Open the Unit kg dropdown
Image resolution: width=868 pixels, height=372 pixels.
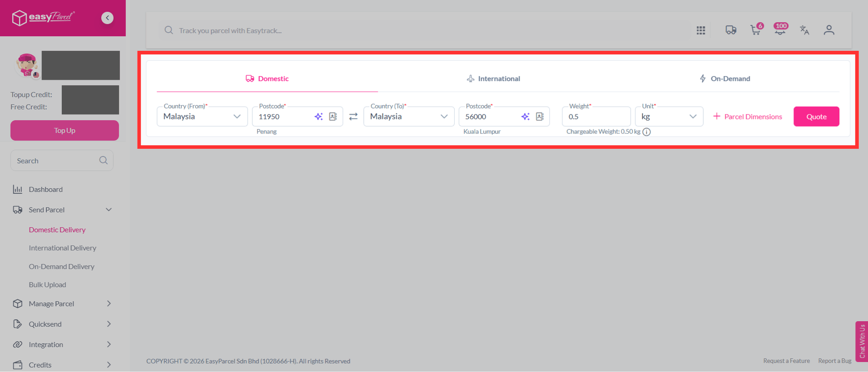click(669, 117)
